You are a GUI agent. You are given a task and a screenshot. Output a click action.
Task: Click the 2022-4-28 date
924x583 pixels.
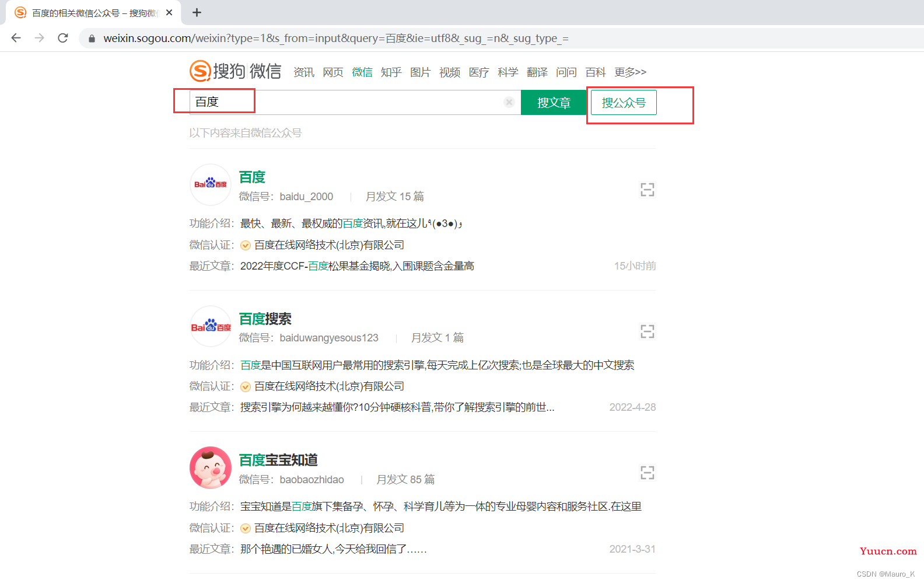click(x=632, y=407)
